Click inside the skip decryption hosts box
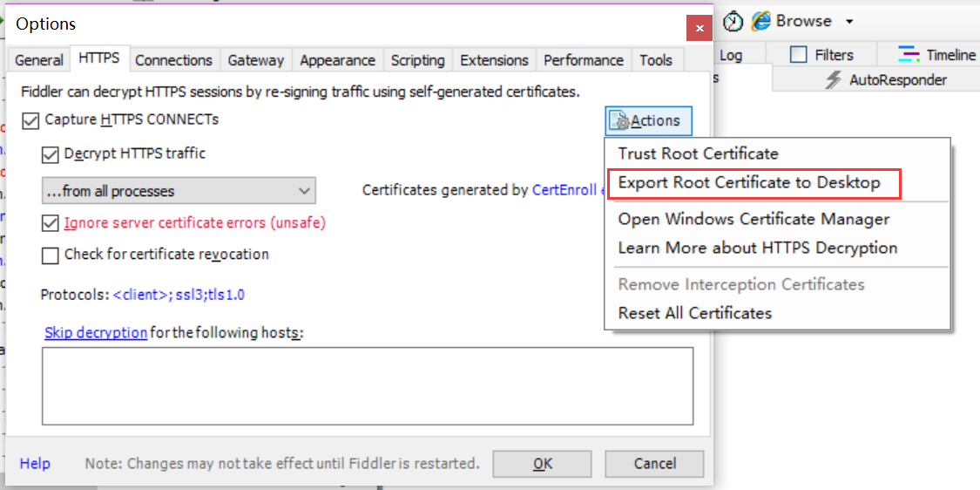This screenshot has height=490, width=980. pyautogui.click(x=368, y=386)
